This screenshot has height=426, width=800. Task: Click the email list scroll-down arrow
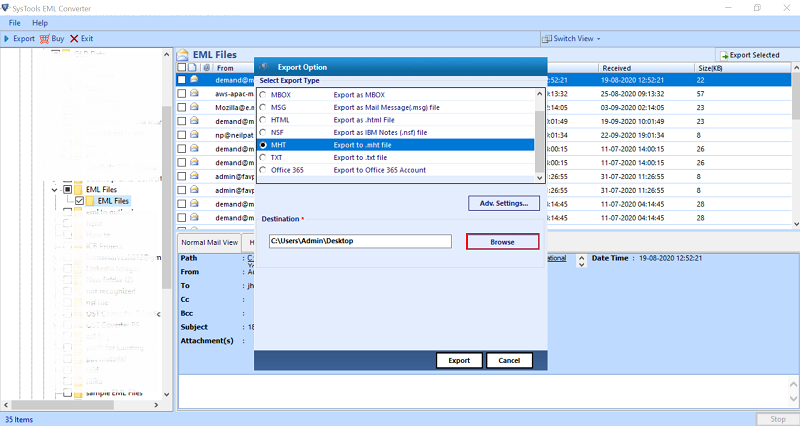pos(796,224)
